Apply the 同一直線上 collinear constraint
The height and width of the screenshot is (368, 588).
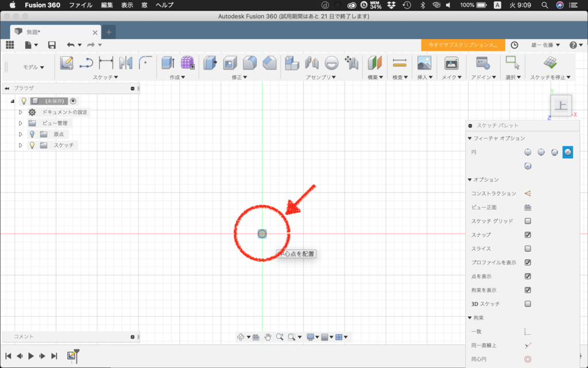pyautogui.click(x=528, y=346)
